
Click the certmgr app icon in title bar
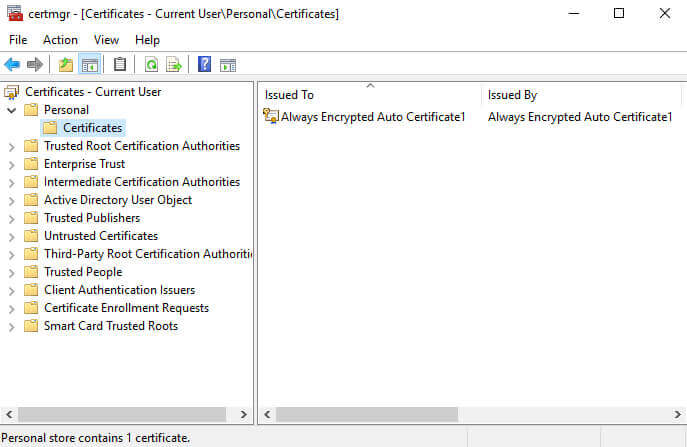14,13
